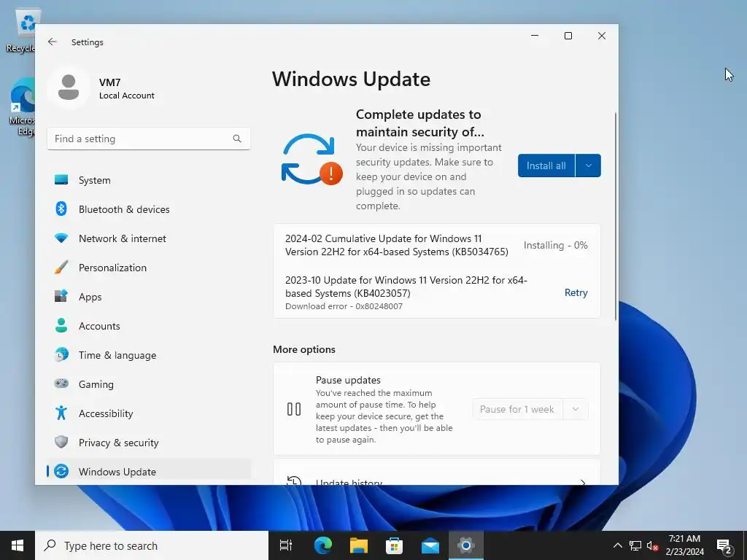Screen dimensions: 747x560
Task: Click Download error - 0x80248007 text
Action: pos(344,306)
